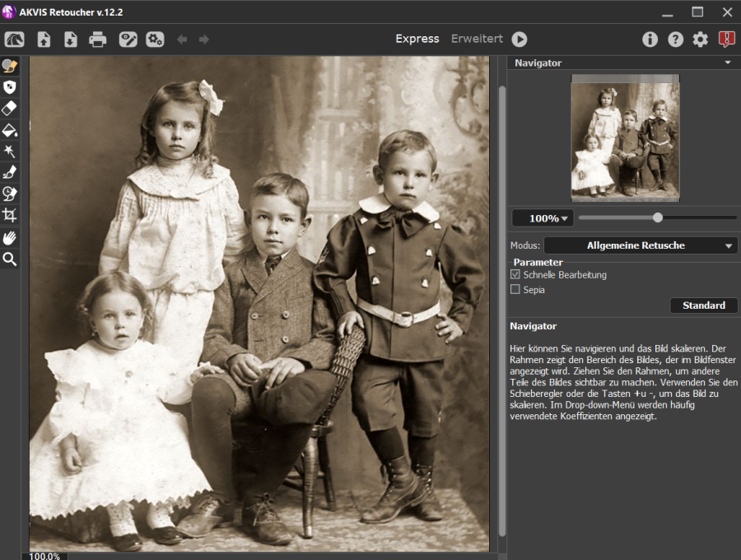
Task: Click the Parameter section label
Action: (538, 262)
